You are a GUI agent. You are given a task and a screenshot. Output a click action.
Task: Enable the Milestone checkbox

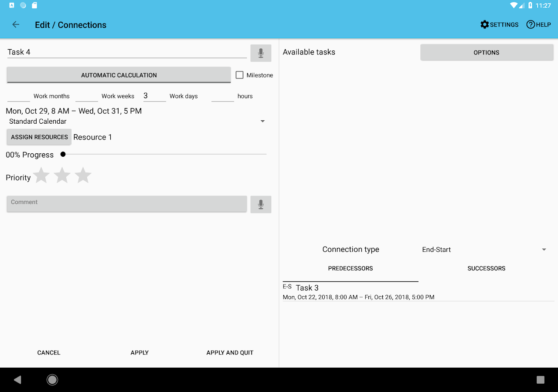coord(239,74)
